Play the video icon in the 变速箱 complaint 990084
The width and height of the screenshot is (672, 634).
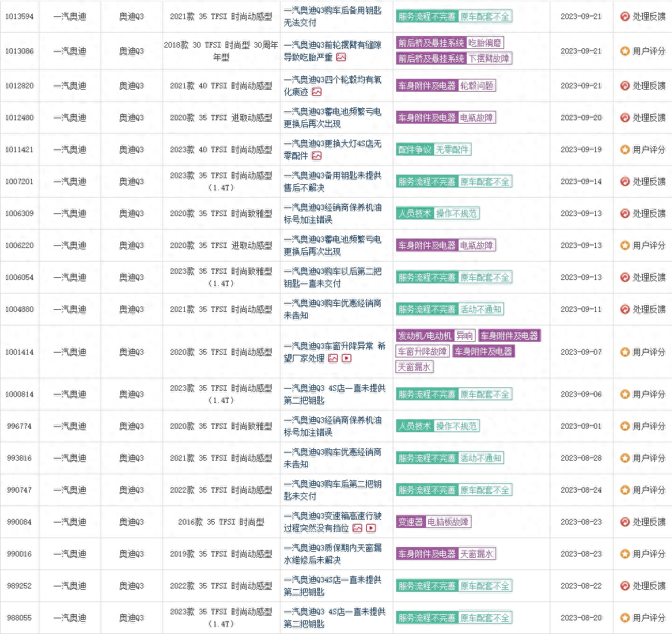[371, 528]
